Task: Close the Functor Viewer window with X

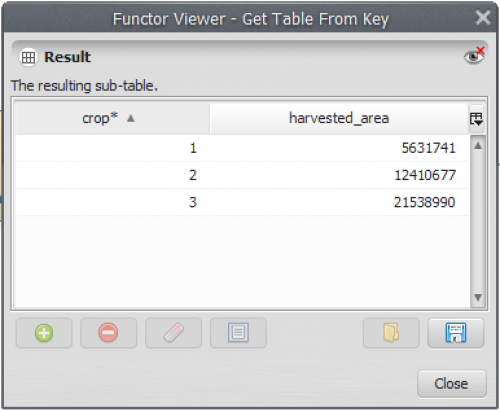Action: pos(483,17)
